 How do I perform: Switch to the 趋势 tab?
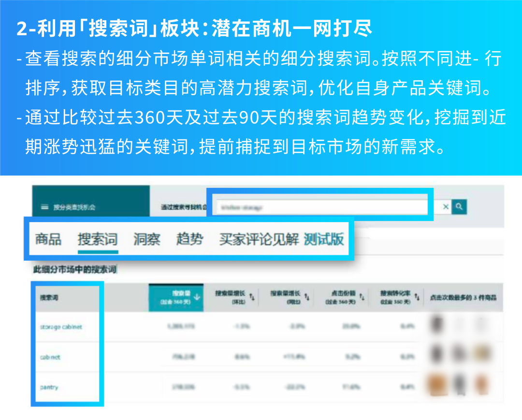click(x=188, y=239)
